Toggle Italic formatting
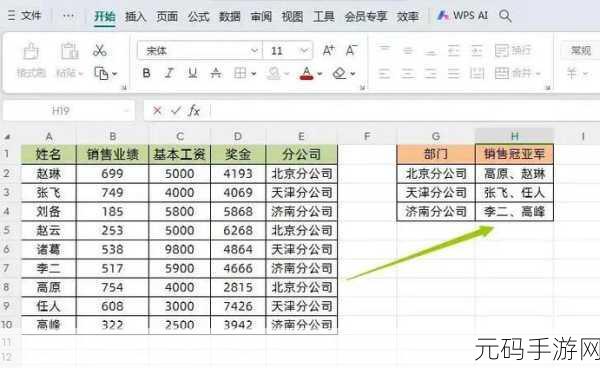The height and width of the screenshot is (368, 600). (x=169, y=73)
